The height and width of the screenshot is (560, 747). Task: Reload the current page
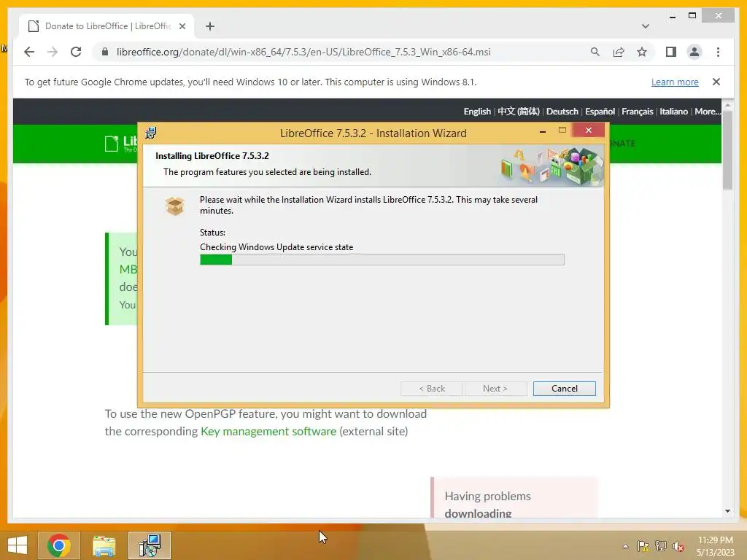[76, 52]
